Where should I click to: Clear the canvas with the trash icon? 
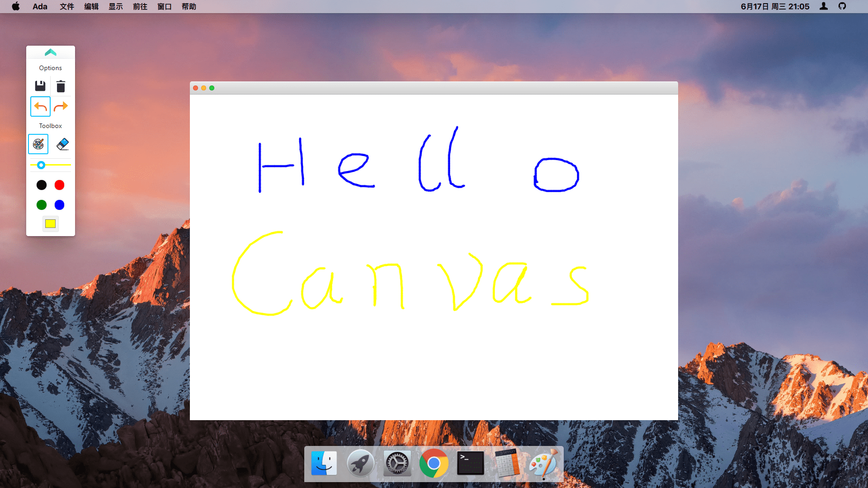61,85
